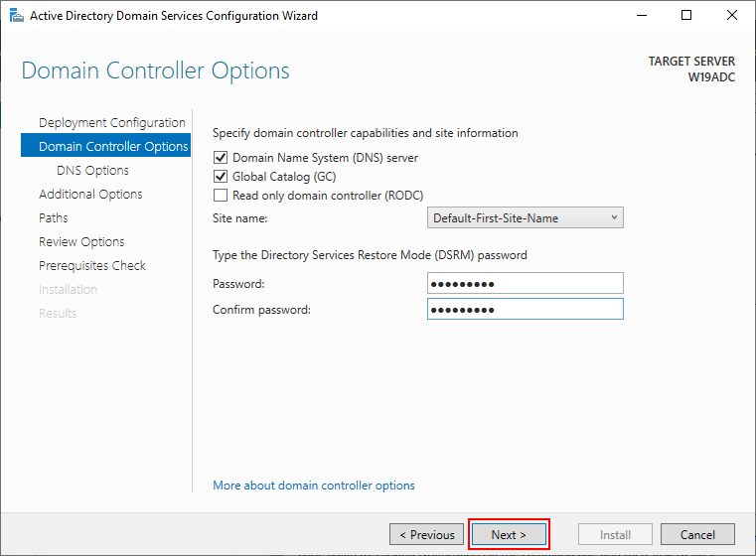756x556 pixels.
Task: Open the DNS Options page
Action: (92, 171)
